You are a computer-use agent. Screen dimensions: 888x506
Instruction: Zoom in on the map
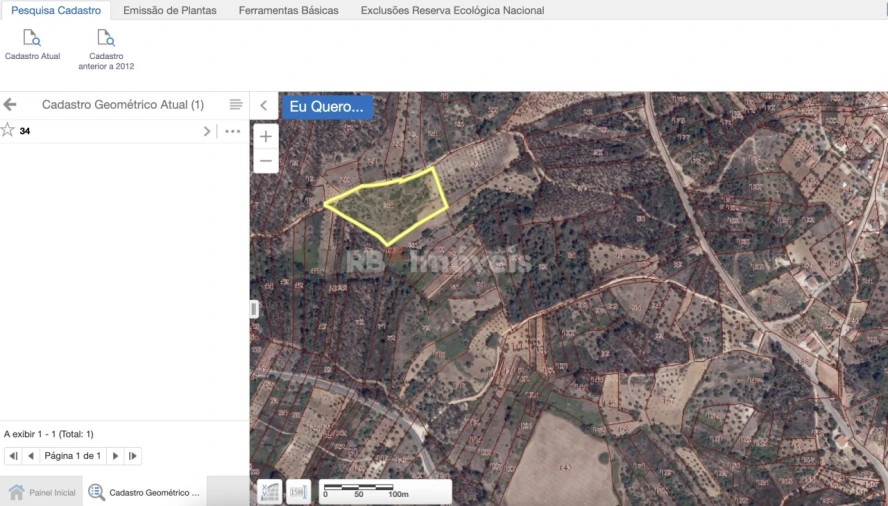click(266, 137)
